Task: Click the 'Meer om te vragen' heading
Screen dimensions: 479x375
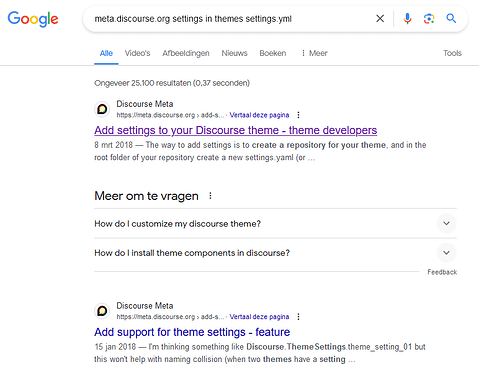Action: coord(146,196)
